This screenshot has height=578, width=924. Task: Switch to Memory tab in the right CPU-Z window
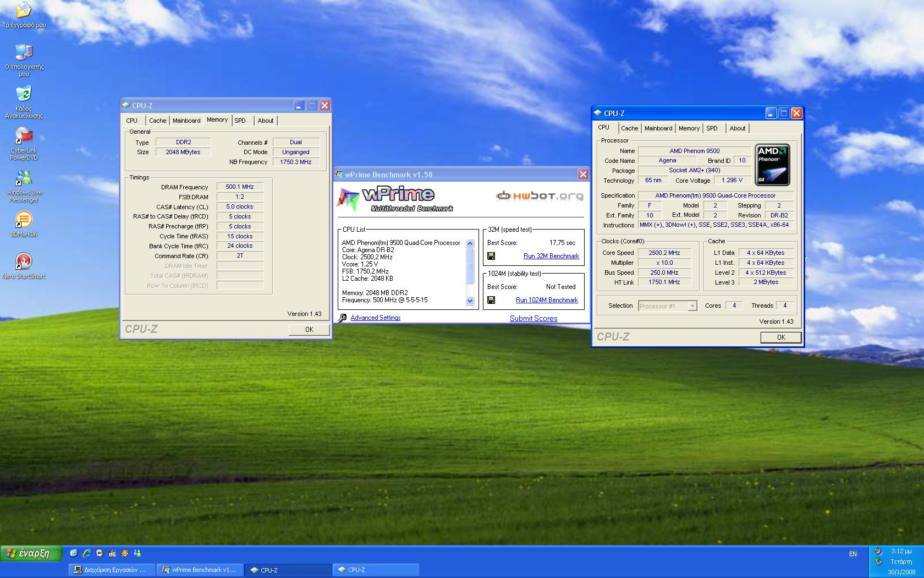tap(689, 128)
